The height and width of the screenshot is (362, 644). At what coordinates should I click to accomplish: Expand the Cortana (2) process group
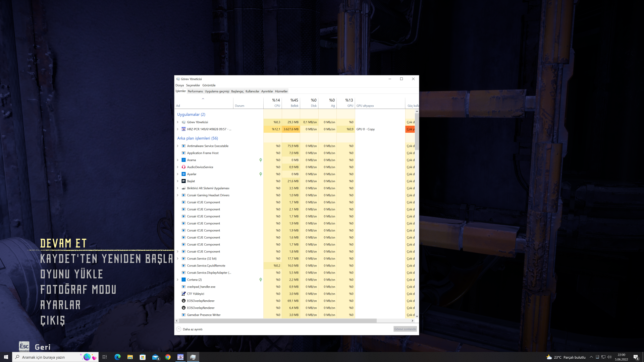coord(177,280)
